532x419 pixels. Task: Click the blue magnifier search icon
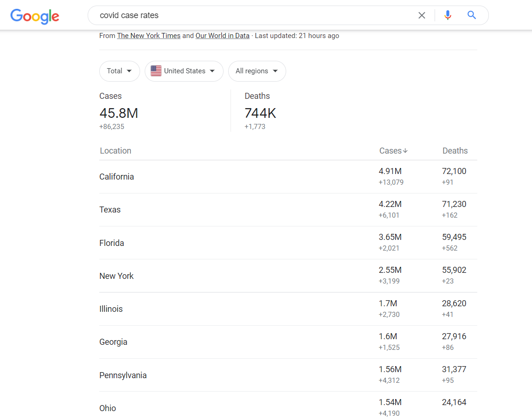[471, 15]
